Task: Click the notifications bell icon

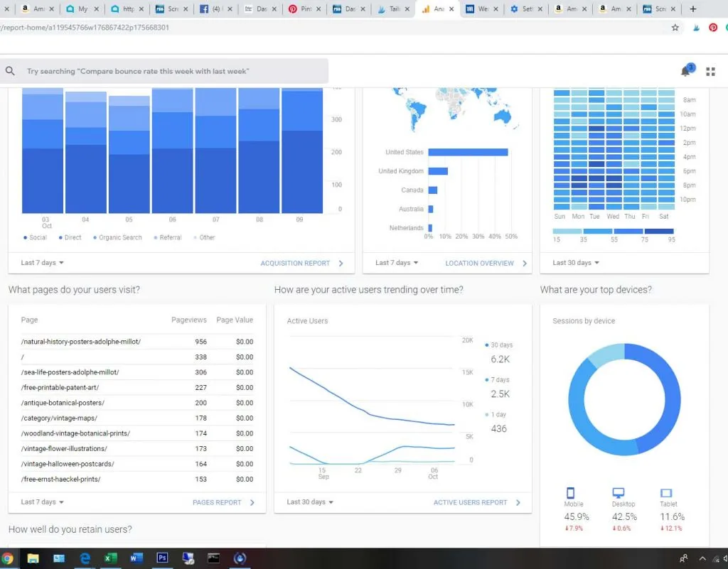Action: 686,71
